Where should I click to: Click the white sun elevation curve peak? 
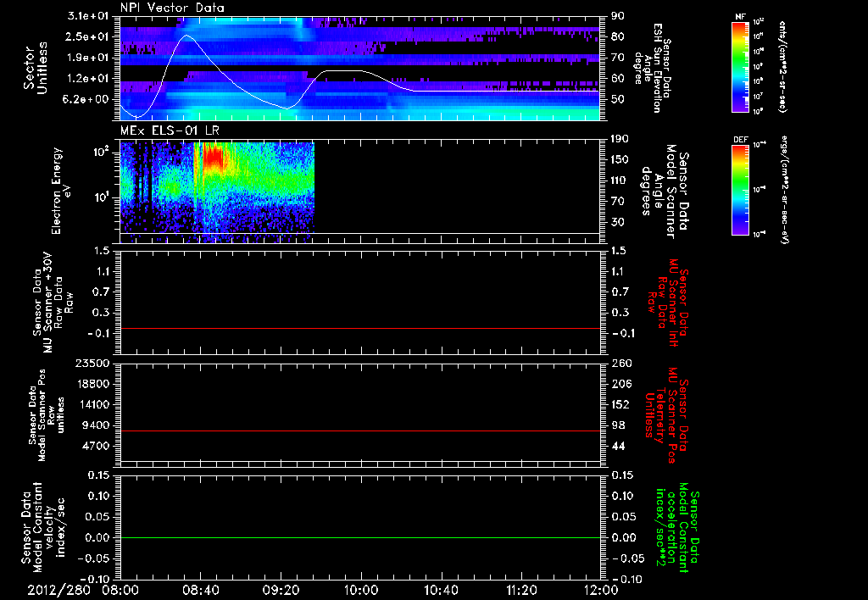pyautogui.click(x=186, y=36)
